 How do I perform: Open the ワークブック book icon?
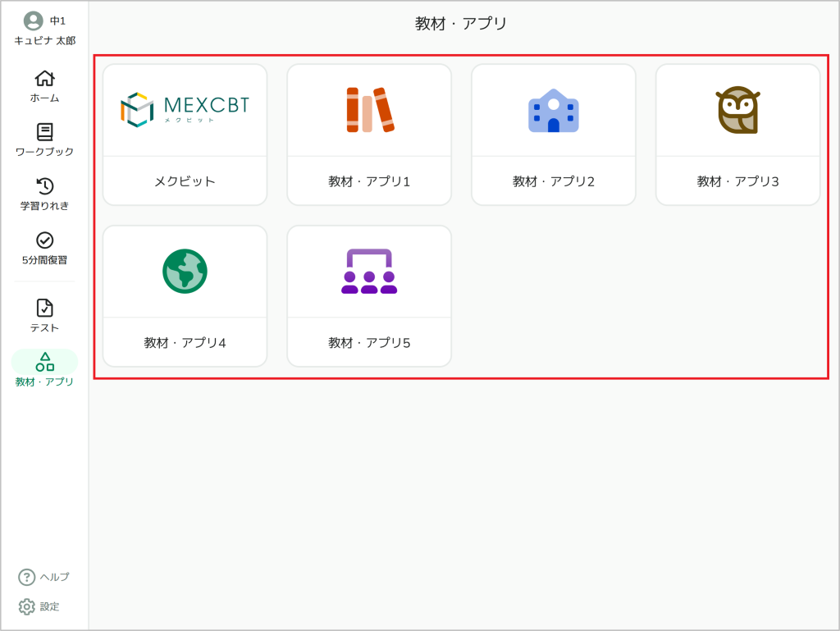click(x=44, y=132)
